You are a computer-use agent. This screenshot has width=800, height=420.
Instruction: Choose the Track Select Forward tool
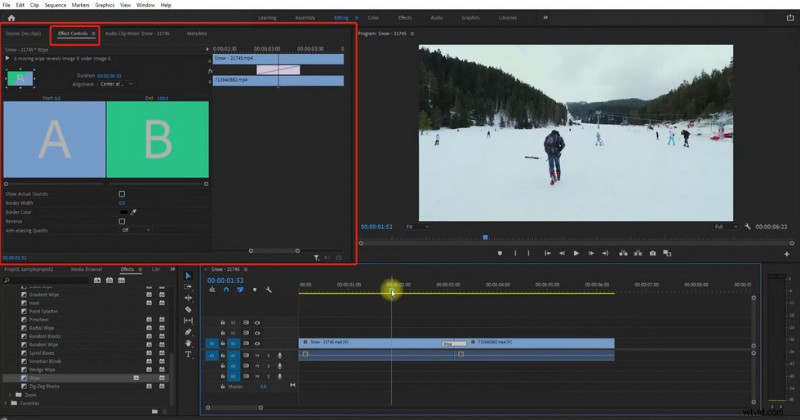click(x=188, y=287)
